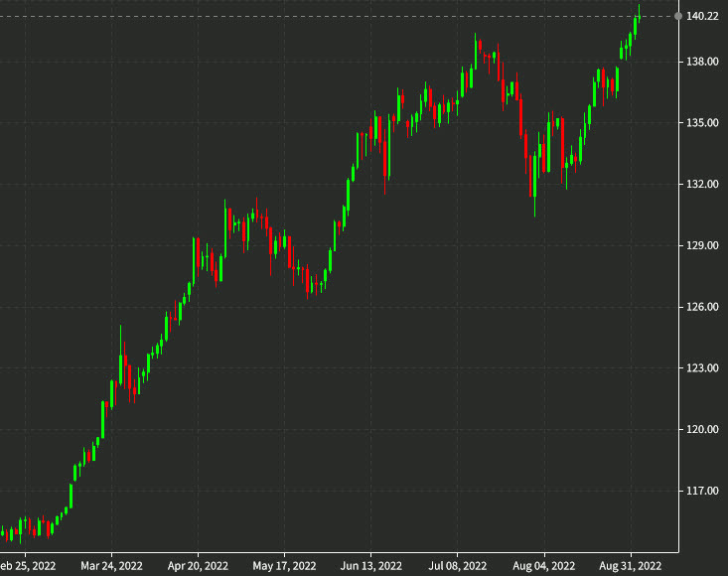Click the Jun 13, 2022 date label
The height and width of the screenshot is (576, 728).
371,566
